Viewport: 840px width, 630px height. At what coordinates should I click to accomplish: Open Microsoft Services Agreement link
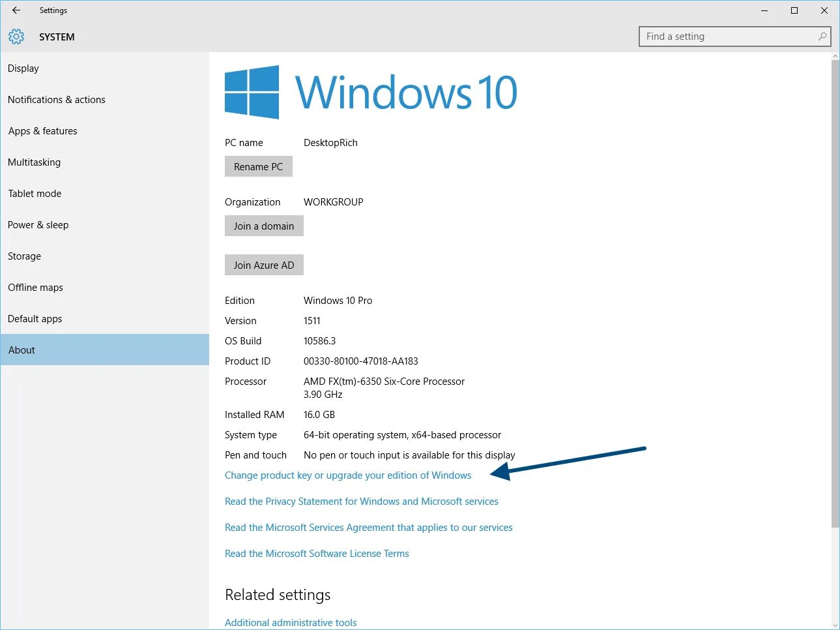(369, 528)
